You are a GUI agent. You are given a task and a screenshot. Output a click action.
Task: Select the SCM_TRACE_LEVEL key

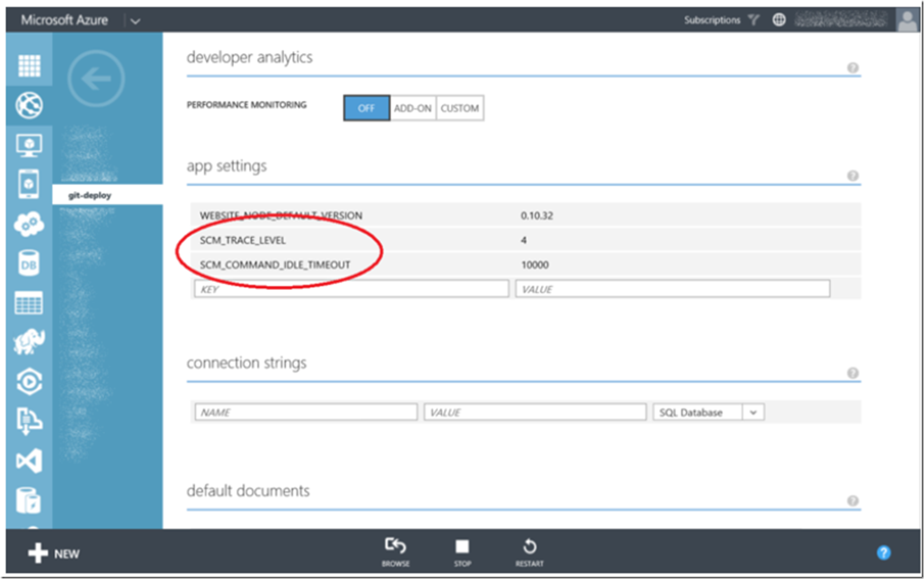[x=243, y=240]
